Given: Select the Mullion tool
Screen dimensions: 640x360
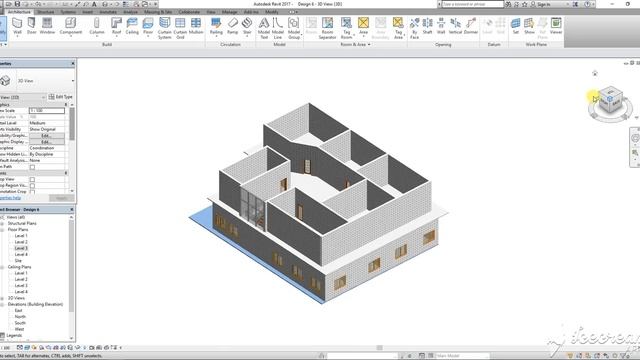Looking at the screenshot, I should click(x=196, y=26).
